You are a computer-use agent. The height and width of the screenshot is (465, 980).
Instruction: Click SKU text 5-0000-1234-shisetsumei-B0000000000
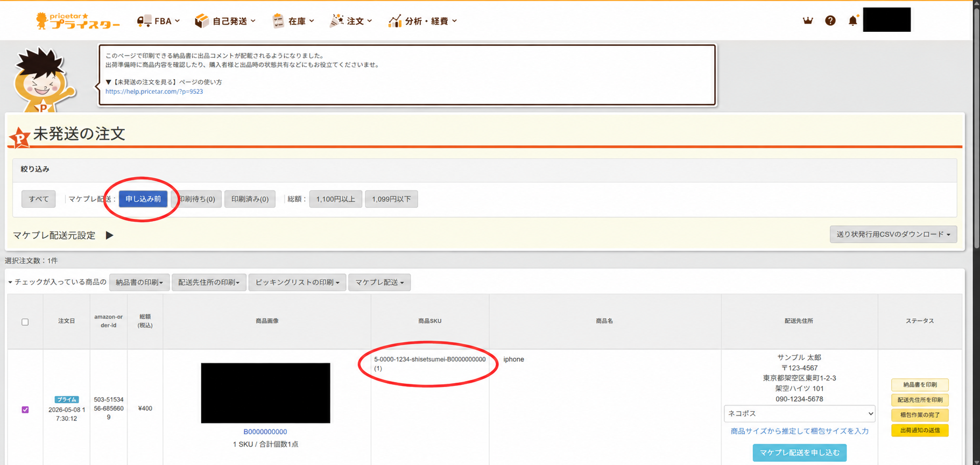pyautogui.click(x=430, y=359)
